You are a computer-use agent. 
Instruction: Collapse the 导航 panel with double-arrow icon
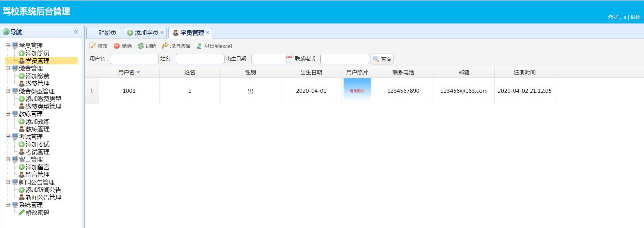click(x=76, y=32)
